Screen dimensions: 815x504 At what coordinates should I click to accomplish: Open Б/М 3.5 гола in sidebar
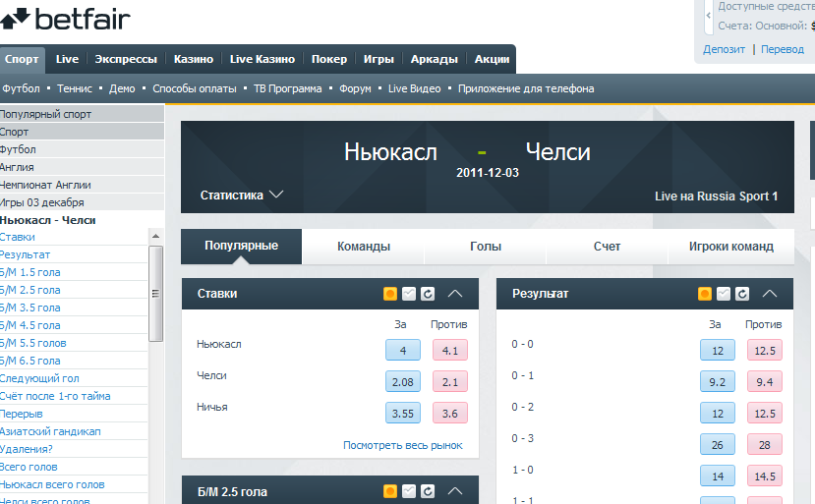point(30,308)
